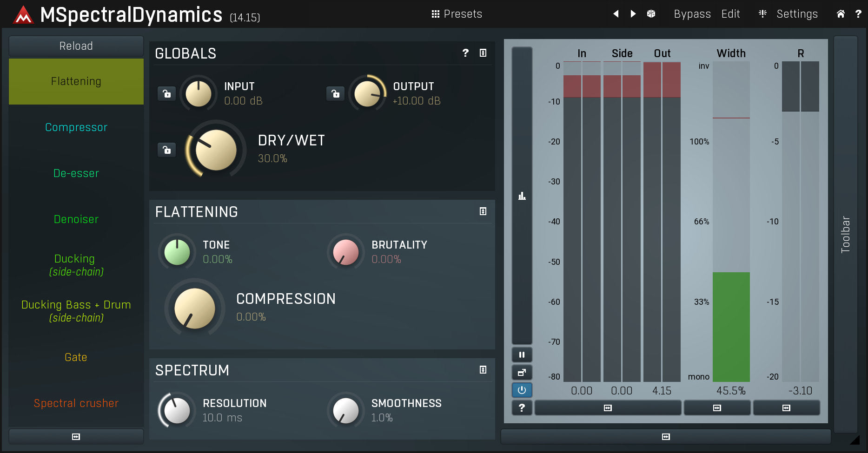The image size is (868, 453).
Task: Click the meter popup window icon
Action: click(522, 373)
